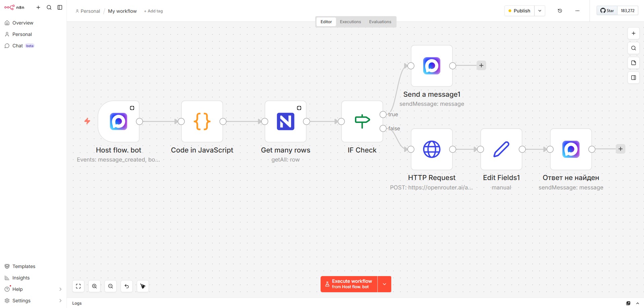Image resolution: width=644 pixels, height=308 pixels.
Task: Open Execute workflow trigger dropdown
Action: pos(385,284)
